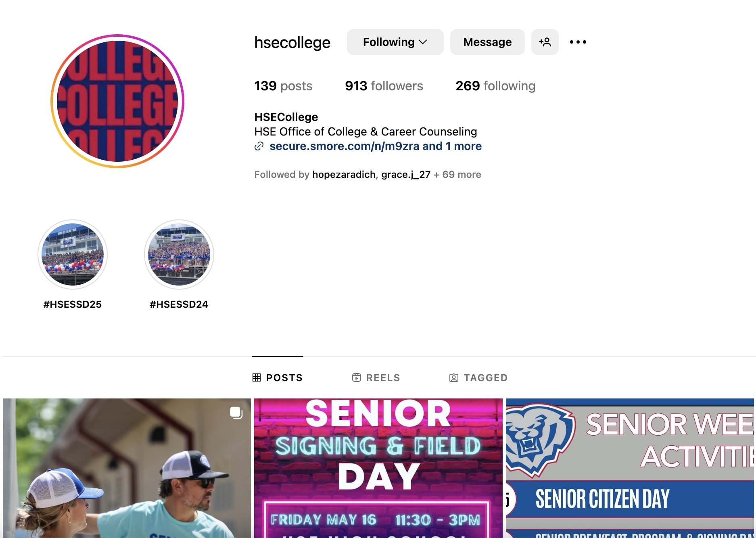Click the chevron arrow next to Following
Image resolution: width=756 pixels, height=538 pixels.
pyautogui.click(x=423, y=42)
